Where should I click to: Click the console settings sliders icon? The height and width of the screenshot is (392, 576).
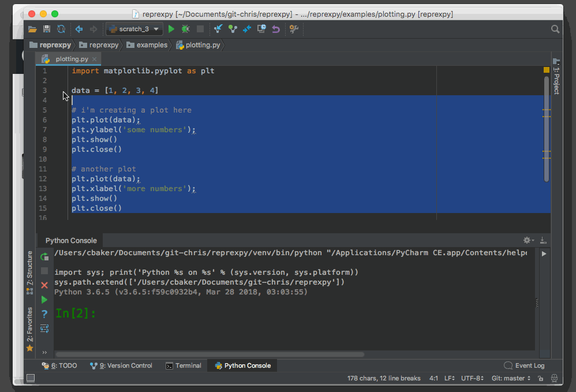click(x=44, y=328)
